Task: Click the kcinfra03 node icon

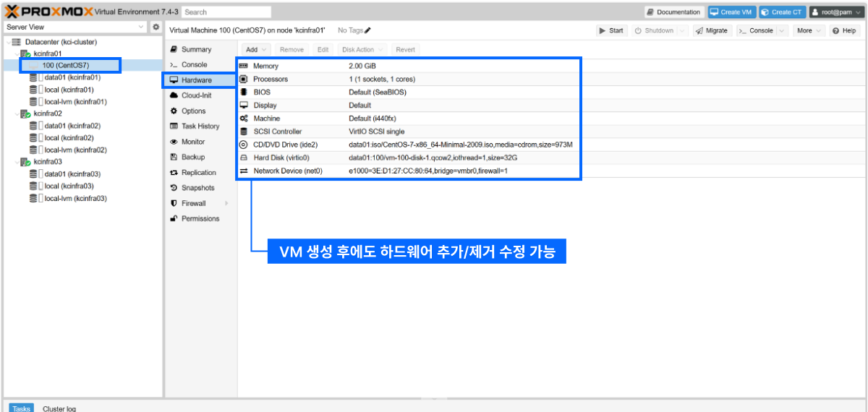Action: pyautogui.click(x=25, y=162)
